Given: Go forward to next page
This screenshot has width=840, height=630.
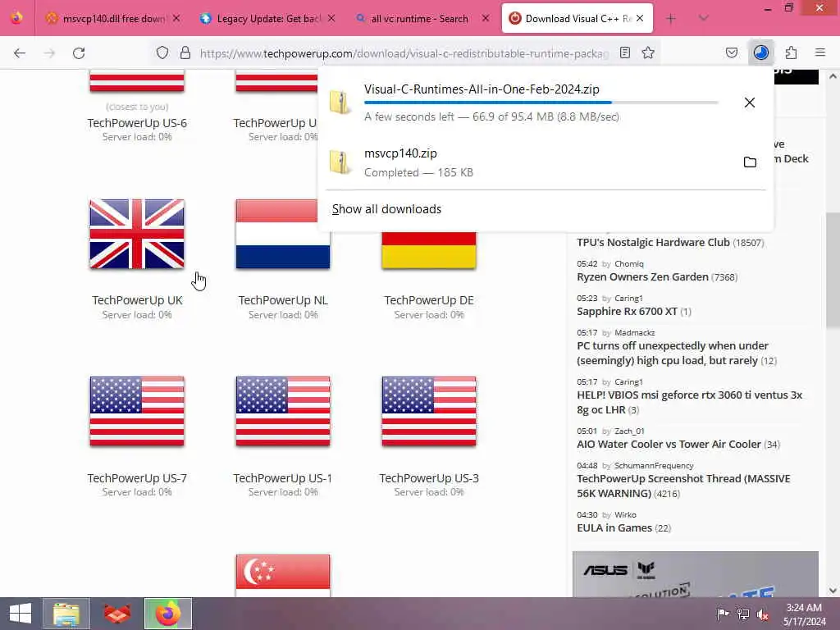Looking at the screenshot, I should tap(49, 53).
